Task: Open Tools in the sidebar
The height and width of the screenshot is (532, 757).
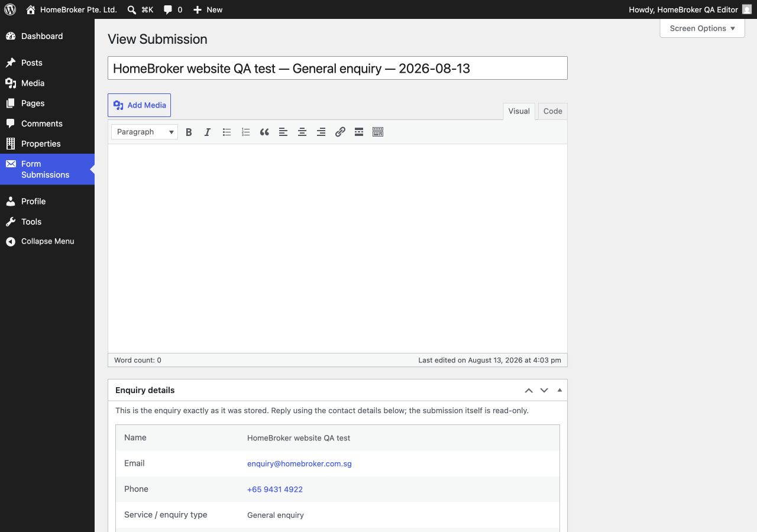Action: [x=47, y=222]
